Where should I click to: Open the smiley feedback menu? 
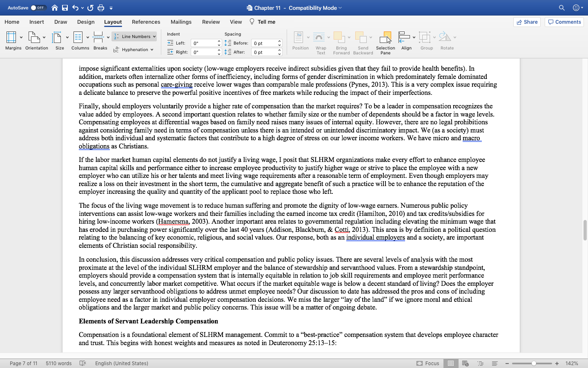[x=577, y=8]
